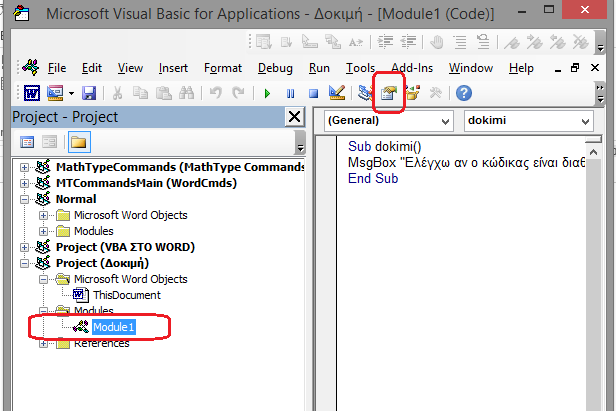Click the Paste clipboard icon
Screen dimensions: 616x411
tap(163, 94)
